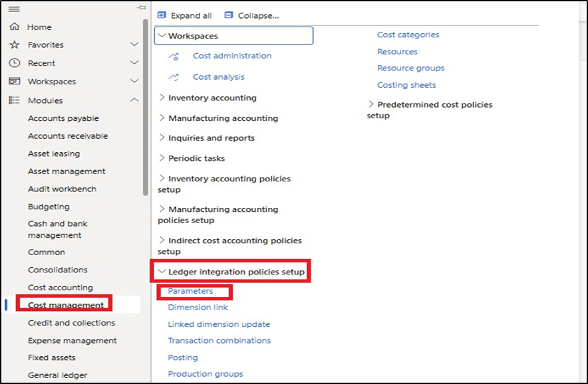
Task: Expand the Favorites chevron
Action: (134, 45)
